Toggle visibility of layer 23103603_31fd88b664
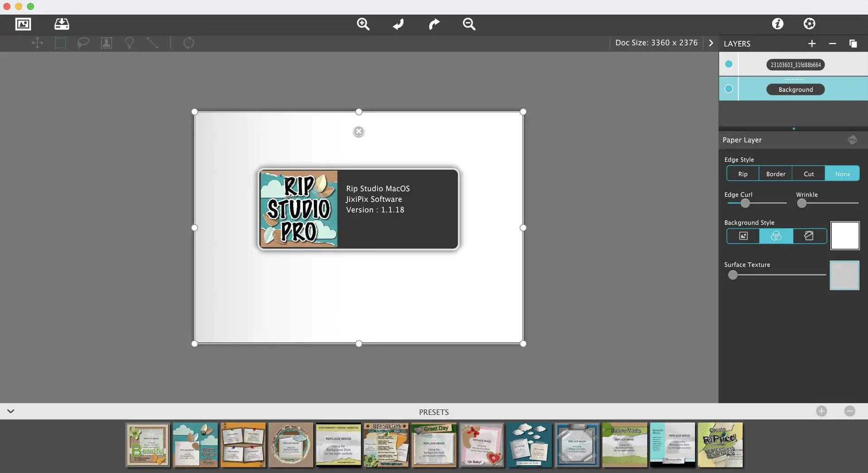The image size is (868, 473). 729,64
